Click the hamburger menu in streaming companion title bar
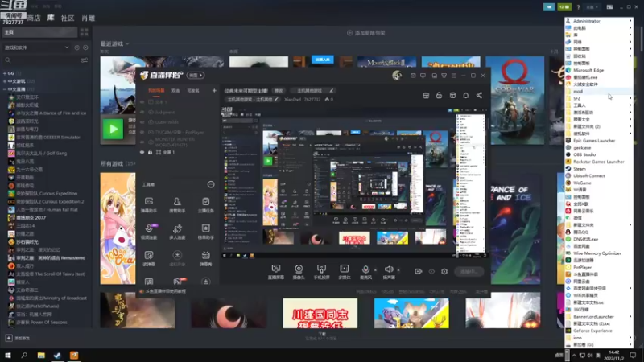 (x=454, y=76)
